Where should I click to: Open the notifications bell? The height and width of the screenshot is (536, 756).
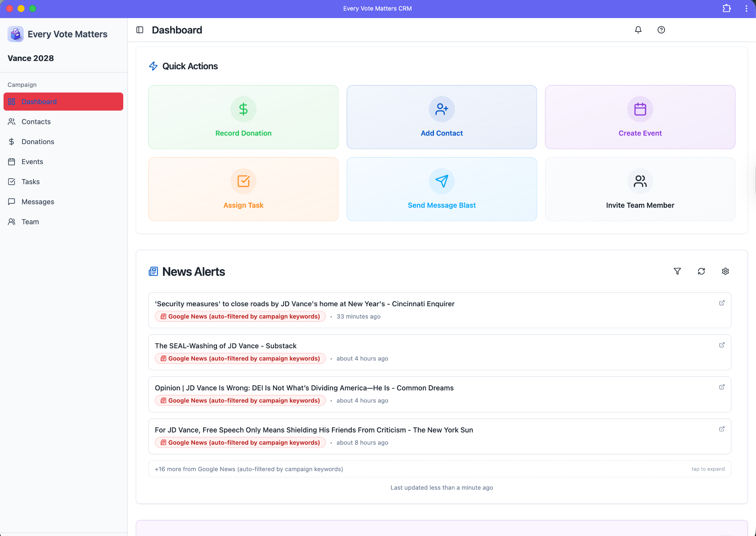point(638,30)
